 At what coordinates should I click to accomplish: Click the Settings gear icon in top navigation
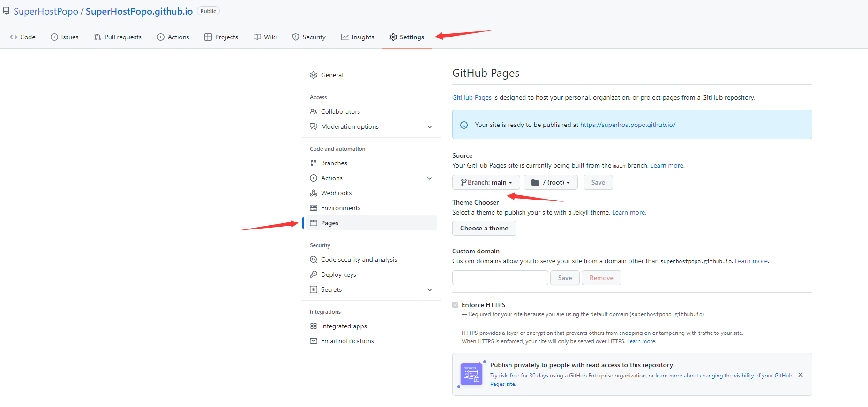point(393,37)
